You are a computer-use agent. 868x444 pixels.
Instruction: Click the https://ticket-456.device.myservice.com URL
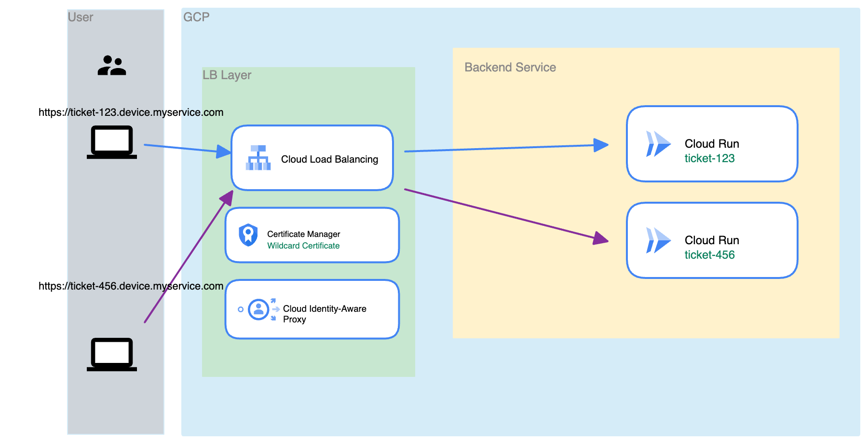[x=131, y=286]
